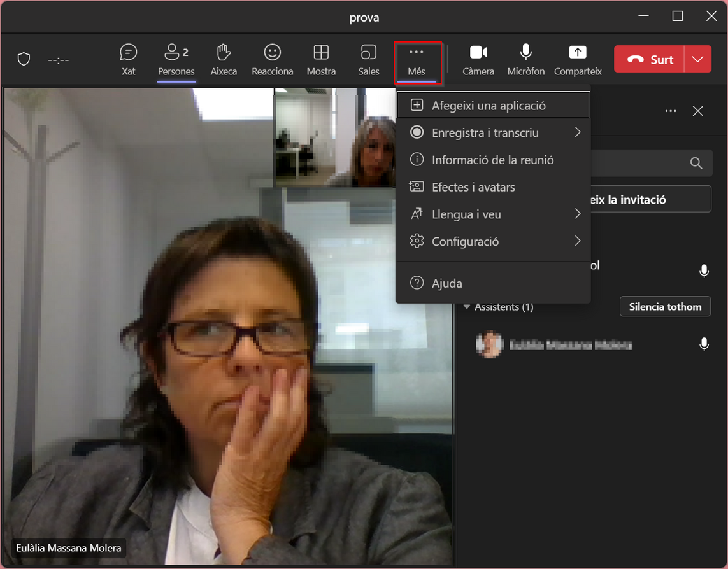Open the Xat chat panel
Screen dimensions: 728x569
pyautogui.click(x=128, y=60)
